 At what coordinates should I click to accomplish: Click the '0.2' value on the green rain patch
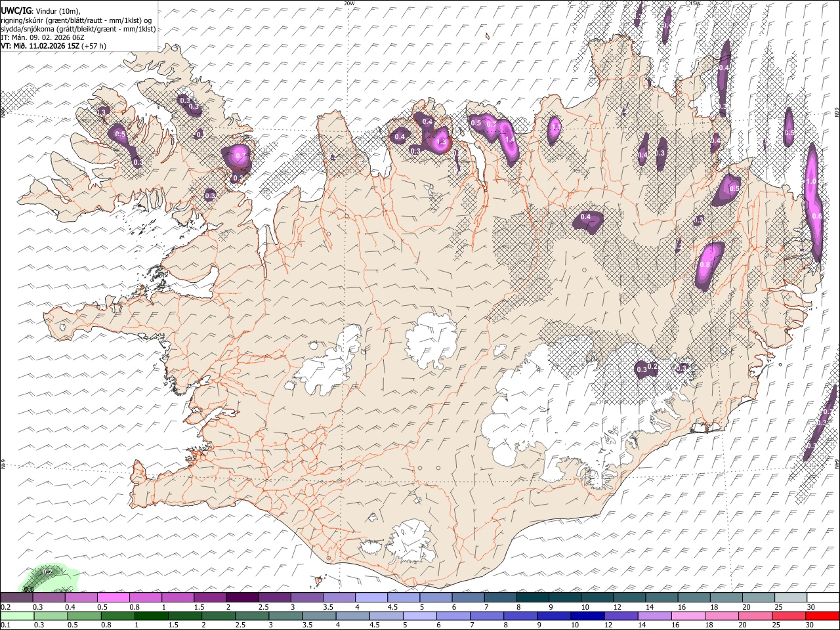click(47, 572)
